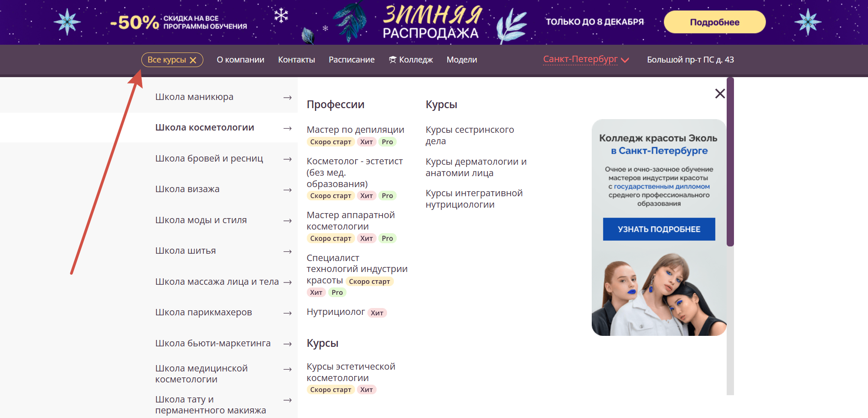Click the college promo photo of three women
The height and width of the screenshot is (418, 868).
pos(659,294)
